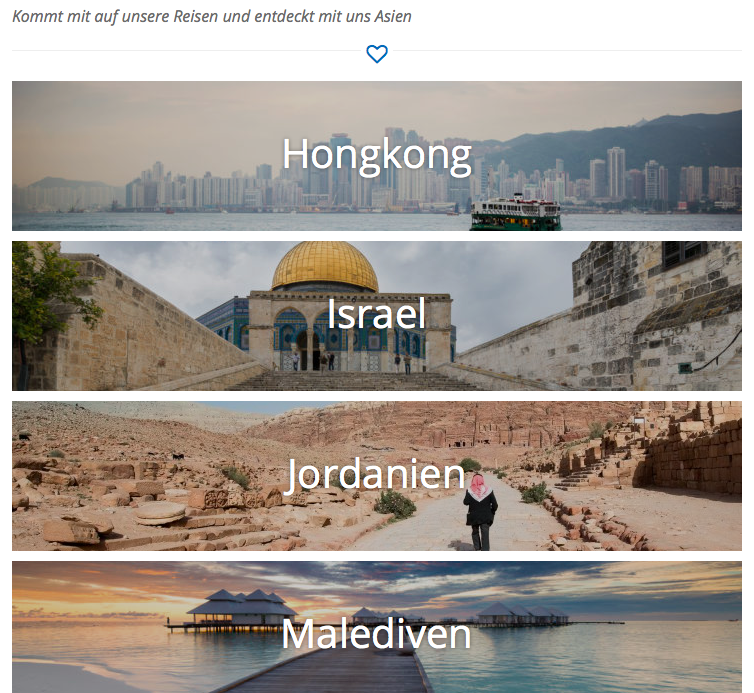The width and height of the screenshot is (754, 693).
Task: Select the italic subtitle about Asien trips
Action: [212, 16]
